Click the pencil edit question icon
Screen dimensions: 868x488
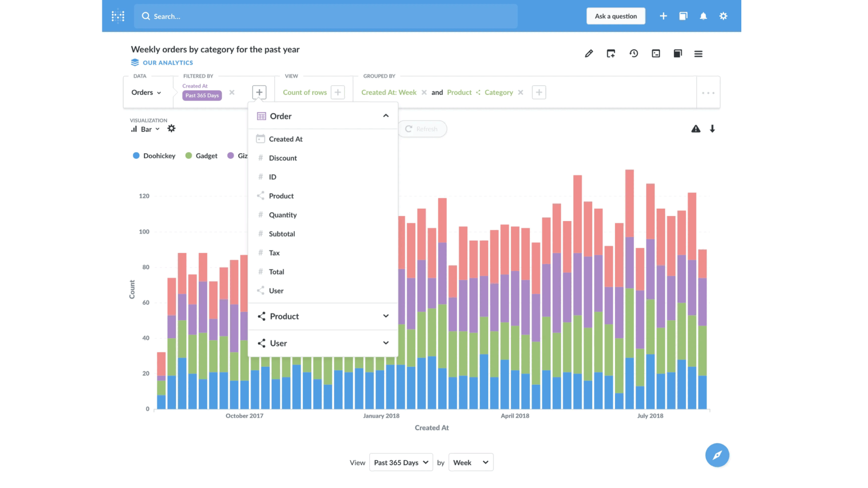tap(589, 53)
